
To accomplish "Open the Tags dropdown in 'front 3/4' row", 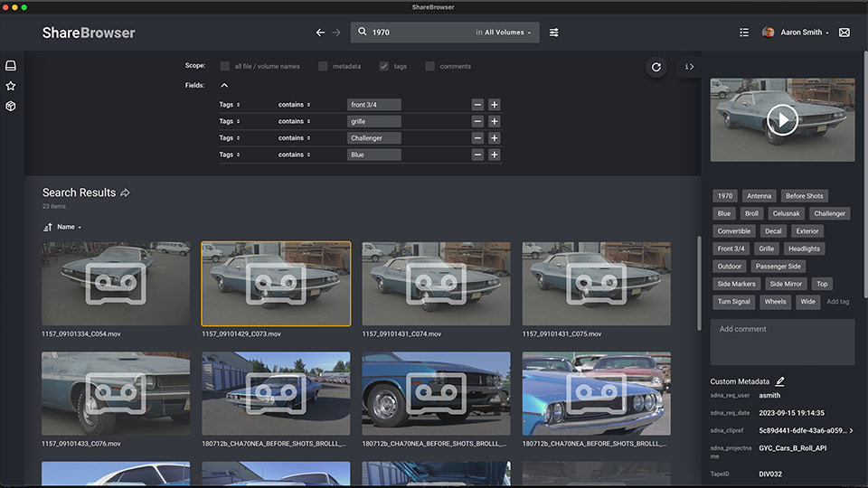I will [x=229, y=105].
